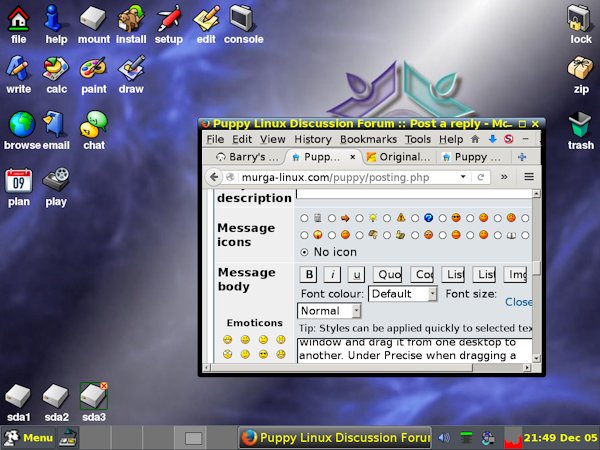The height and width of the screenshot is (450, 600).
Task: Click the vertical page scrollbar thumb
Action: coord(536,268)
